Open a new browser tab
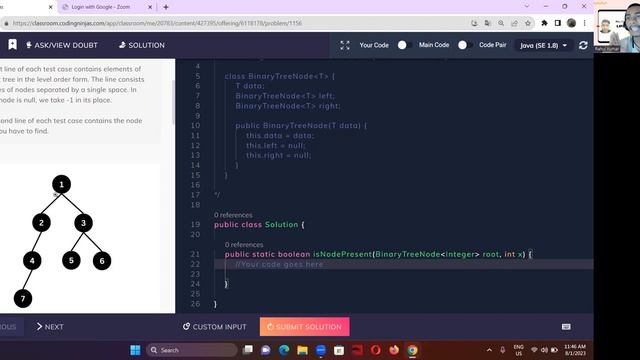Image resolution: width=640 pixels, height=360 pixels. pyautogui.click(x=166, y=7)
